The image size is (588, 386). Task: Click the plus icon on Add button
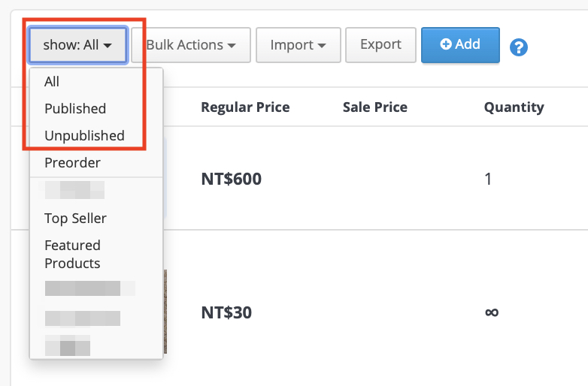pyautogui.click(x=446, y=44)
